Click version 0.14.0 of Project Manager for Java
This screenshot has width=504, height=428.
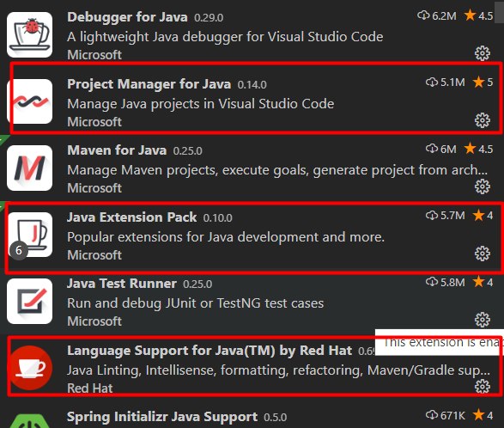[x=252, y=84]
